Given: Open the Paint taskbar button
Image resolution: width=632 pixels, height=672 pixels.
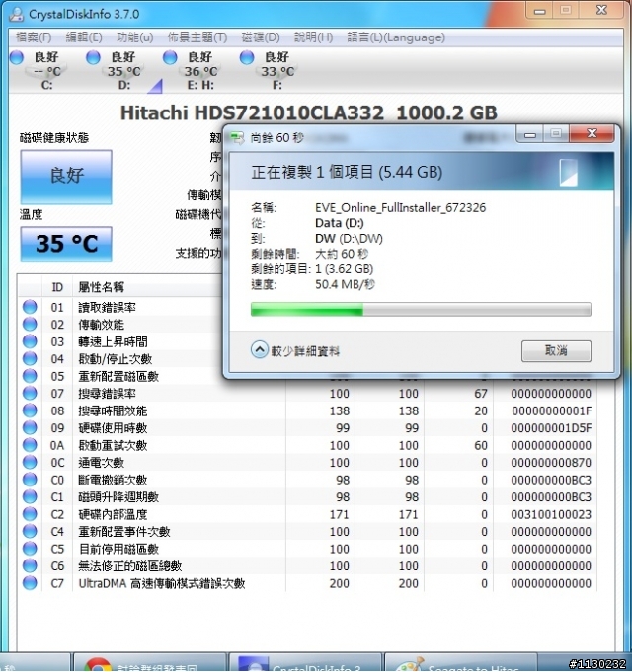Looking at the screenshot, I should coord(461,662).
